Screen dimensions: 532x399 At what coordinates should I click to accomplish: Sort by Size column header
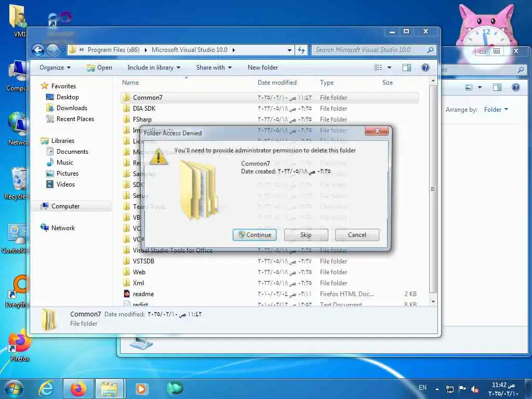[388, 83]
